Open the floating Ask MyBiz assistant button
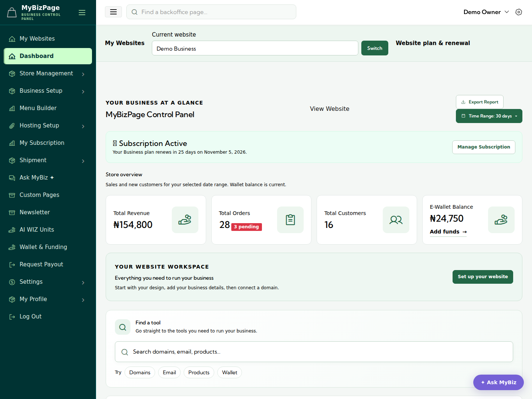532x399 pixels. [498, 382]
